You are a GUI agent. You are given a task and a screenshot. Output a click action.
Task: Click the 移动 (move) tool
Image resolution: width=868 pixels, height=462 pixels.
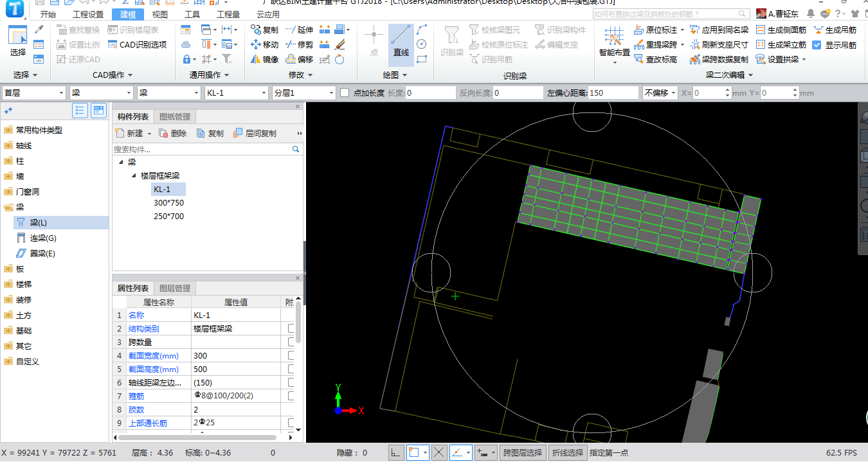[264, 44]
